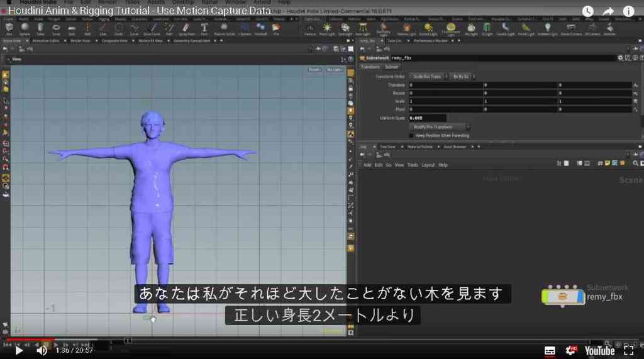Open network editor Tools menu

pos(413,165)
